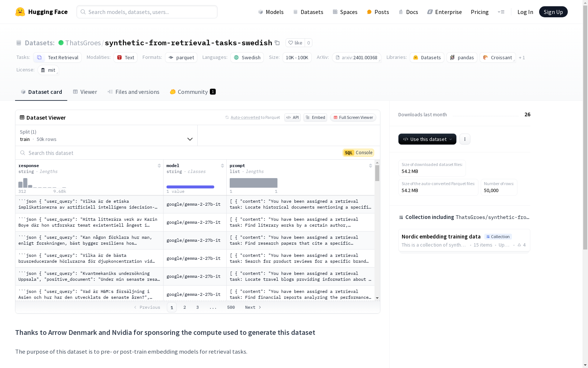Click the synthetic-from-retrieval-tasks-swedish dataset title
The height and width of the screenshot is (368, 588).
189,43
